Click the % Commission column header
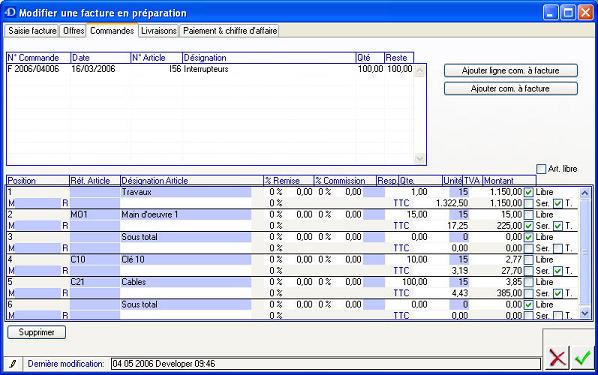 pos(345,180)
